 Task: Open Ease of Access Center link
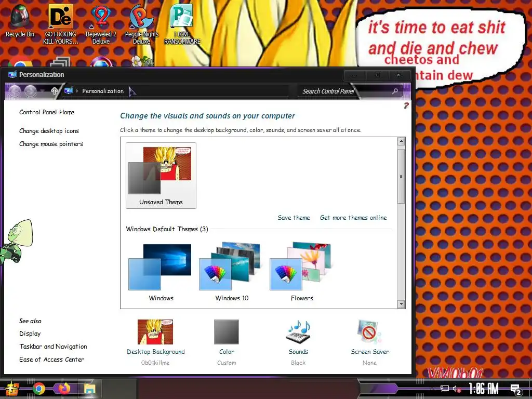pos(51,360)
